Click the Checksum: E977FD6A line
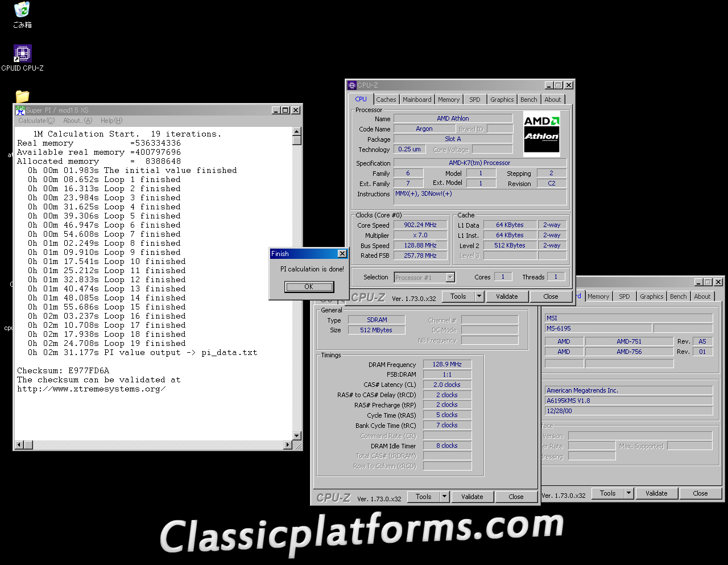 tap(63, 371)
